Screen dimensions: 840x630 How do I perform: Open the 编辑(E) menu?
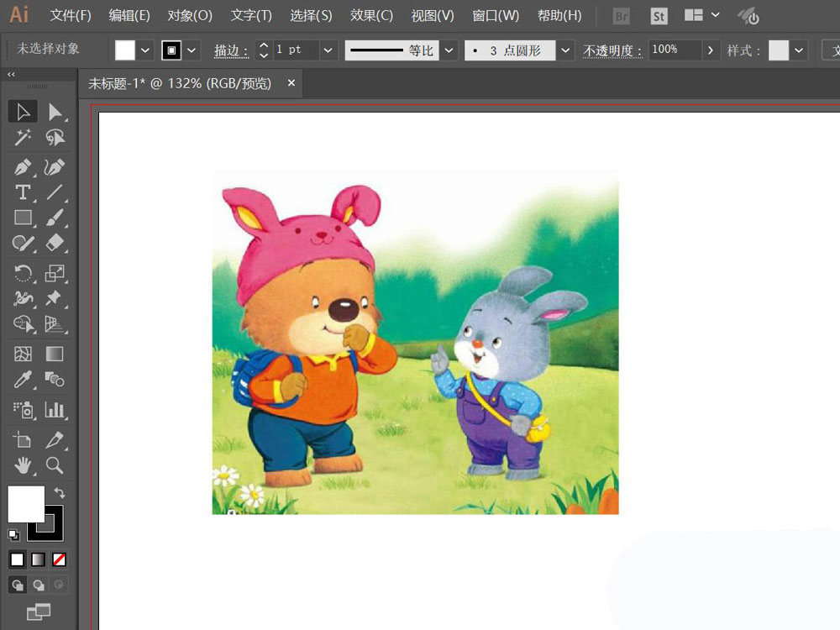129,15
